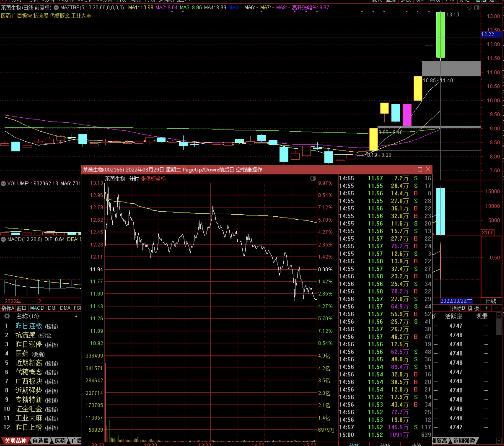Image resolution: width=504 pixels, height=446 pixels.
Task: Click the gear icon beside 名称(13)
Action: tap(7, 316)
